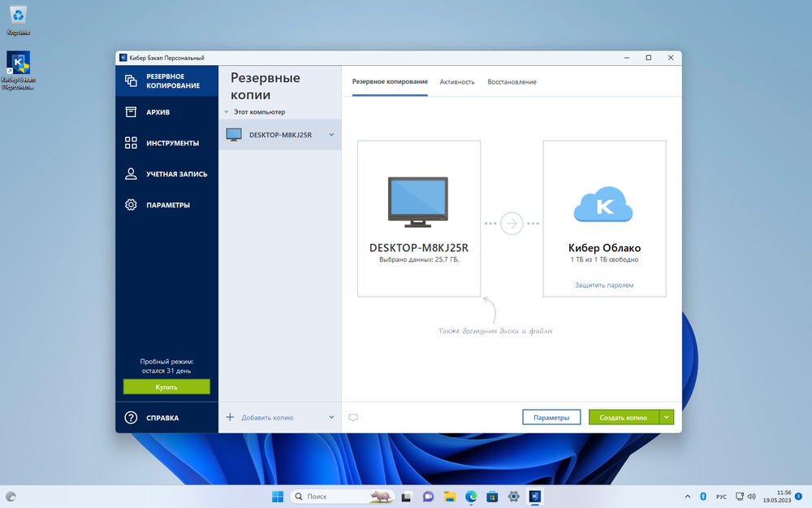Screen dimensions: 812x508
Task: Click Добавить копию text link
Action: (x=267, y=417)
